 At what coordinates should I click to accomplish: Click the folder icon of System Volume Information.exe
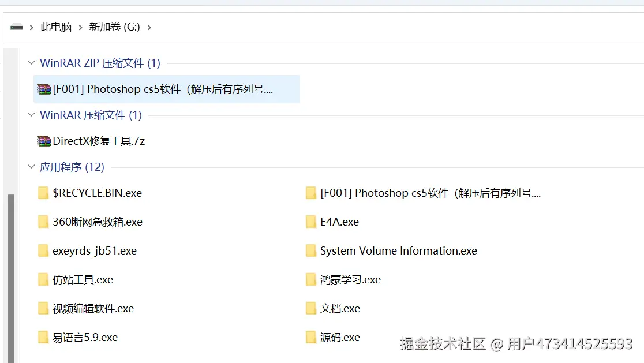[311, 250]
